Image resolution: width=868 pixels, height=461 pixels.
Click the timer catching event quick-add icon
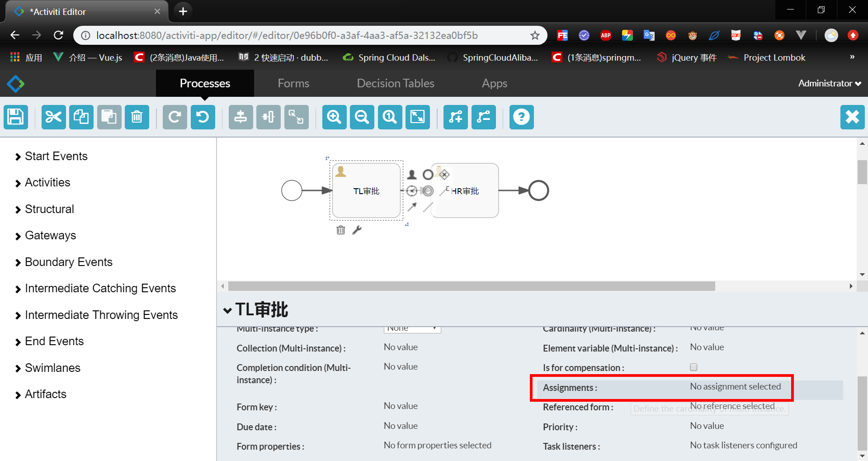click(x=411, y=191)
